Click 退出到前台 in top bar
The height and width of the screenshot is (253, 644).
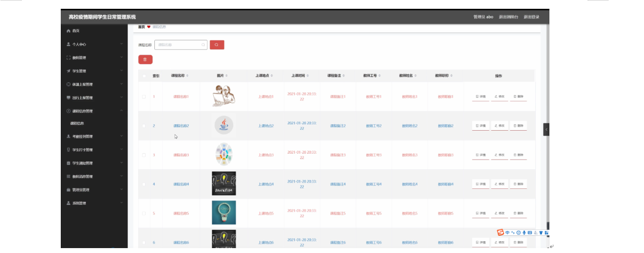508,17
